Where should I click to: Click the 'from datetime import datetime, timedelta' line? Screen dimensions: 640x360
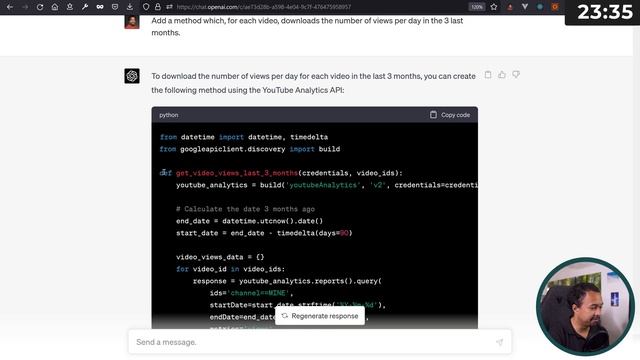point(244,137)
